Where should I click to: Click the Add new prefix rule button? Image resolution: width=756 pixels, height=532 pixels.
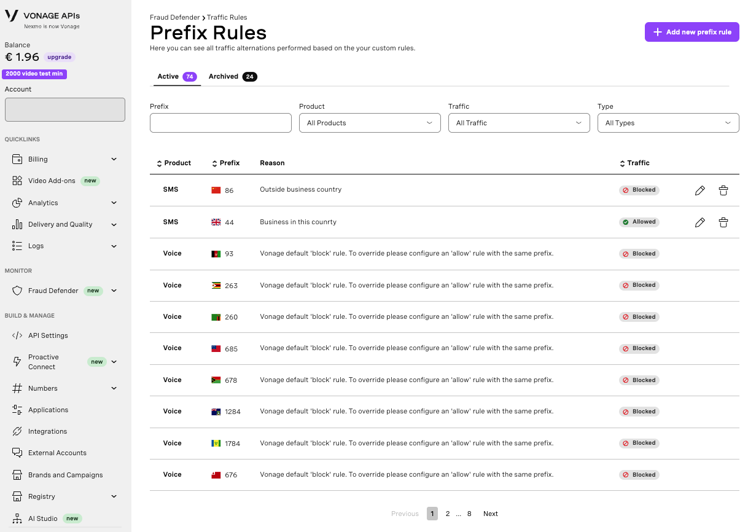click(692, 31)
